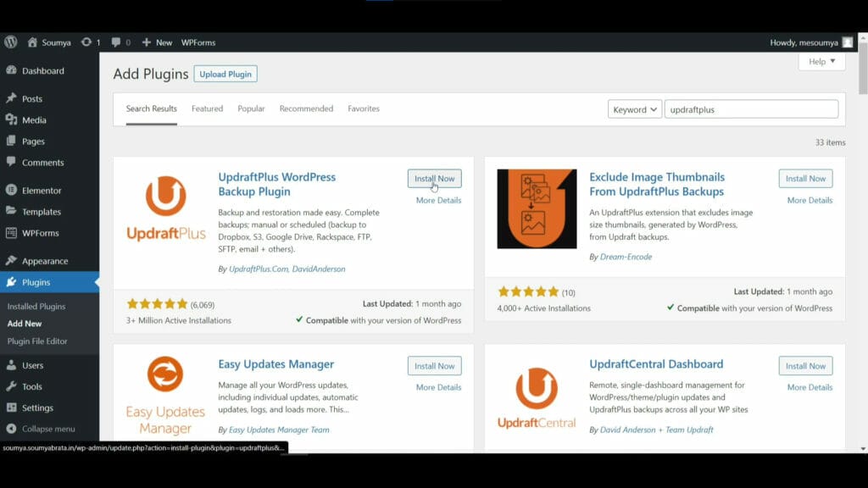Open the Appearance brush icon
The image size is (868, 488).
coord(11,260)
